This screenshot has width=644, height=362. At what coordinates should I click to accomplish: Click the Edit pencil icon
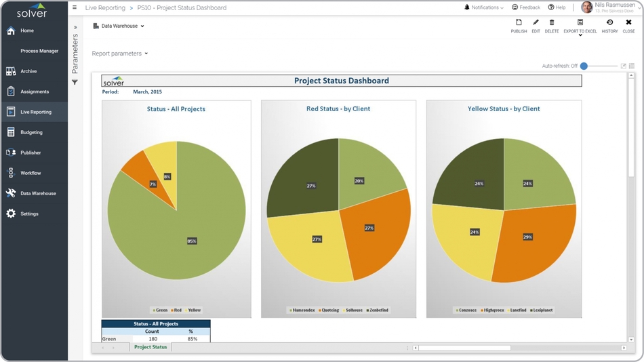tap(536, 23)
